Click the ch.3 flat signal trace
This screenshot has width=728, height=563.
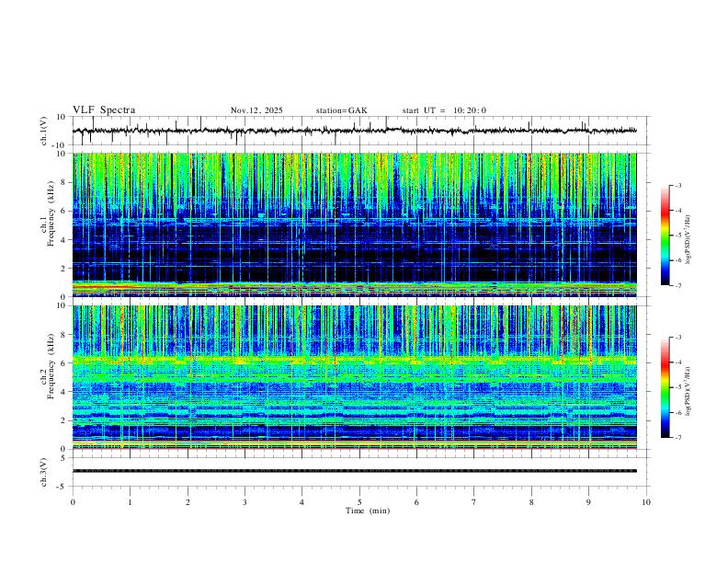pyautogui.click(x=354, y=471)
